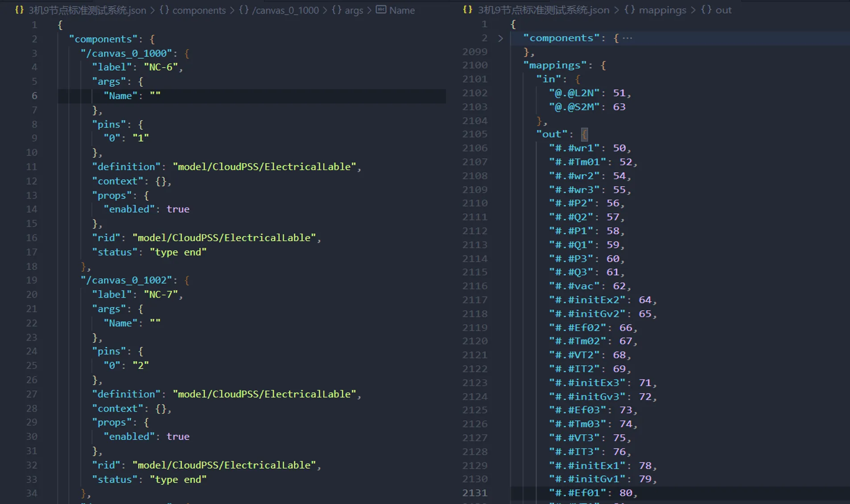
Task: Click the "in" key on line 2101
Action: point(549,79)
